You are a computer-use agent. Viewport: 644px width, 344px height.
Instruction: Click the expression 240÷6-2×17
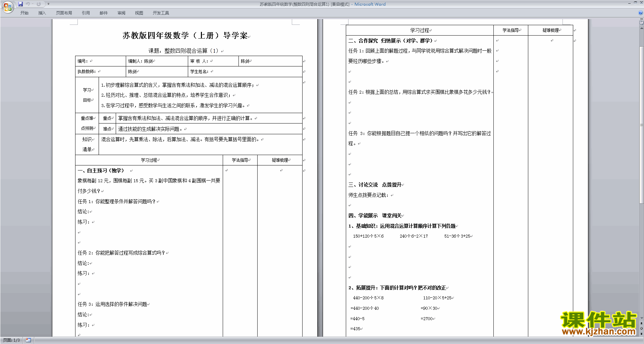(x=414, y=236)
